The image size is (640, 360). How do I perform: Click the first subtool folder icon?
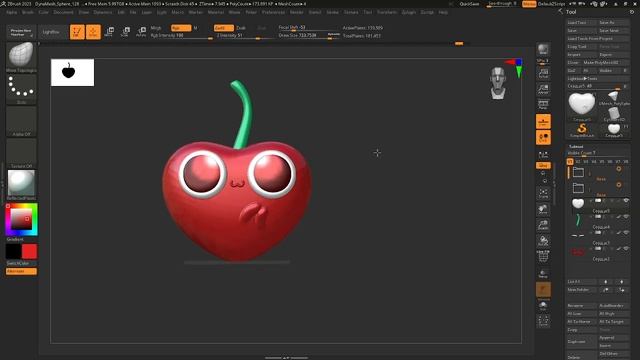[578, 172]
